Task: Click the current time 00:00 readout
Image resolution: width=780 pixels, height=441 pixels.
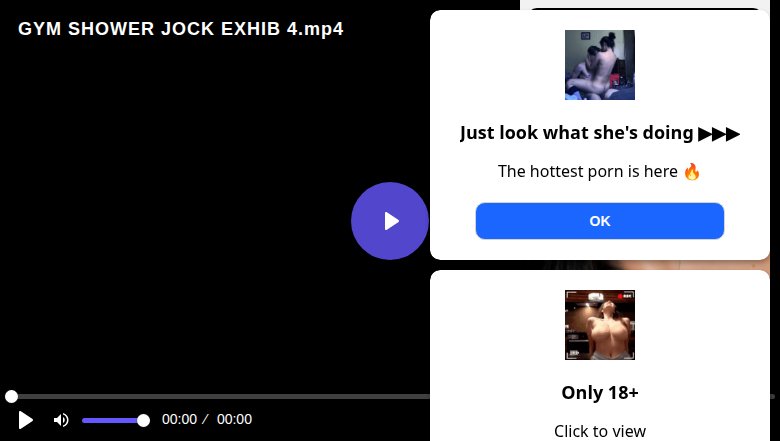Action: pyautogui.click(x=180, y=419)
